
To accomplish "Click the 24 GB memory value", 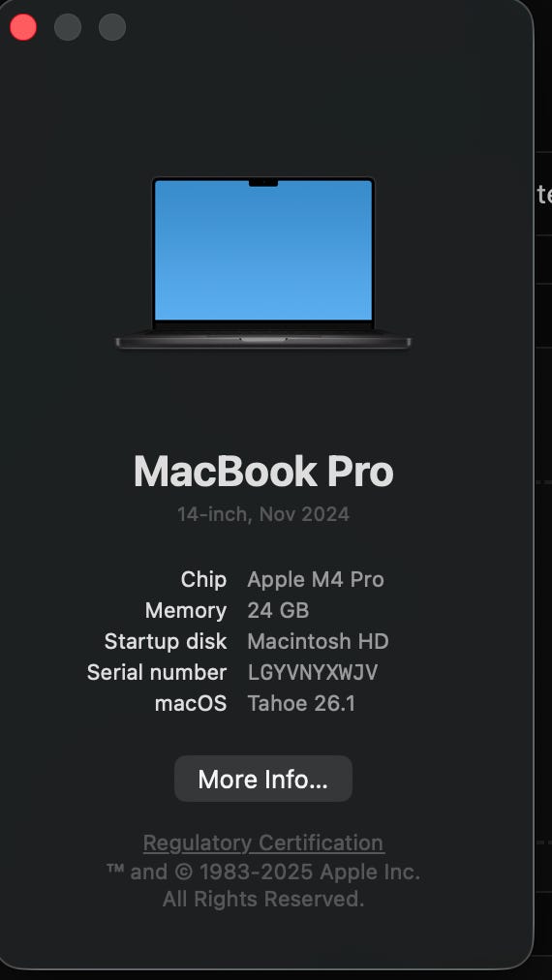I will tap(278, 611).
